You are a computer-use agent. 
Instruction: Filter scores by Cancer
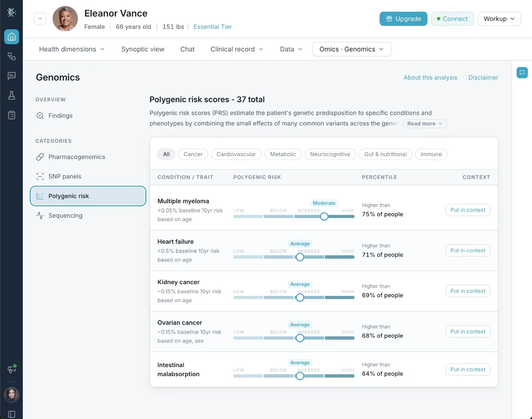pos(193,154)
